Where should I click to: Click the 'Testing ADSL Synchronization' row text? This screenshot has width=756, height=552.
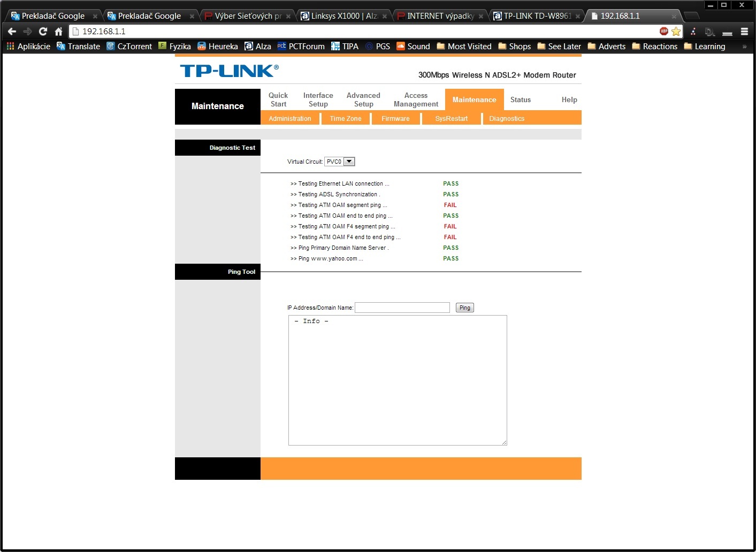pyautogui.click(x=335, y=194)
